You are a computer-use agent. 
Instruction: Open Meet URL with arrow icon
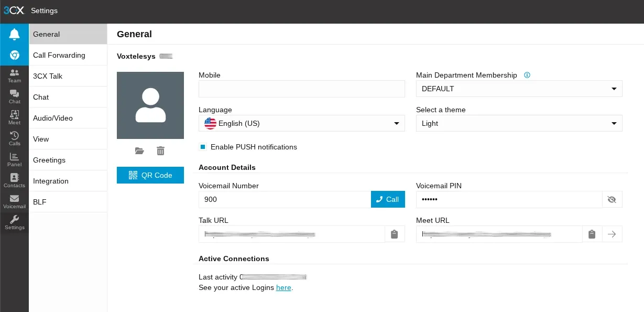[612, 234]
